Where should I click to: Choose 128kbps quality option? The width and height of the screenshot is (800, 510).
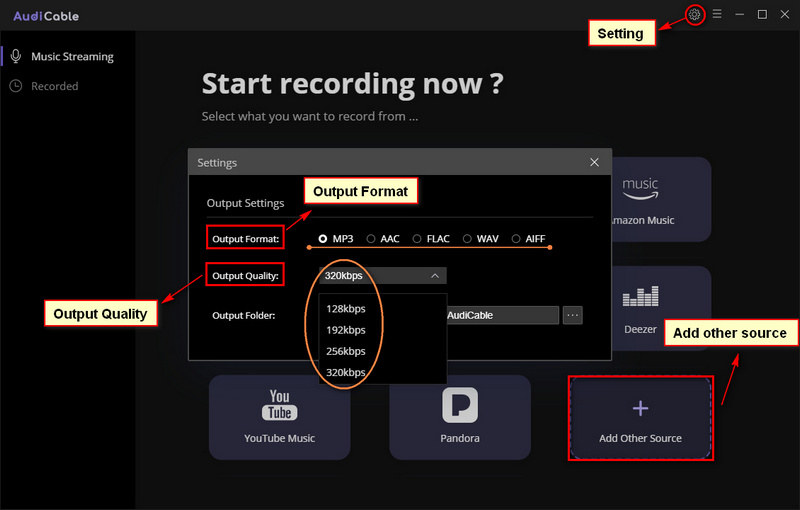346,309
